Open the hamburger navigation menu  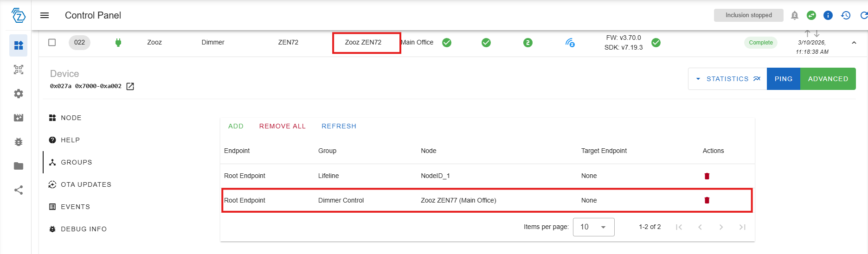[x=45, y=15]
